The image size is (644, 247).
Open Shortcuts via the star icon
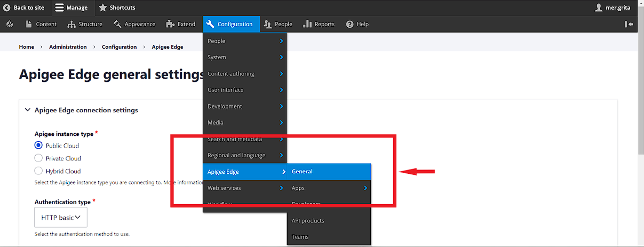point(103,7)
